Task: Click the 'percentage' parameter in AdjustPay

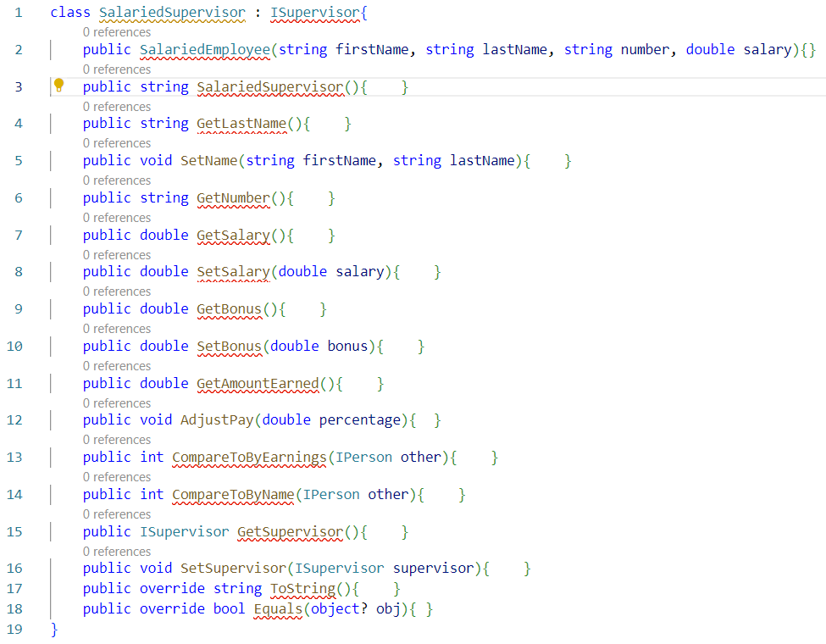Action: coord(360,420)
